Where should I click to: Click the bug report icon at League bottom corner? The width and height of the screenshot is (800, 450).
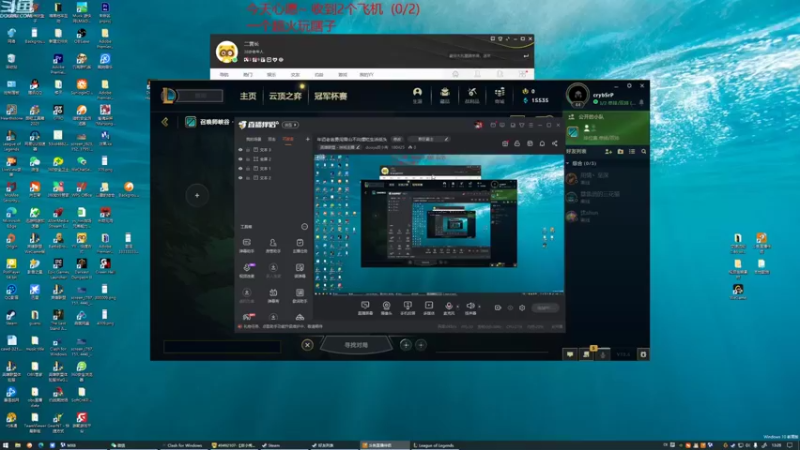click(643, 354)
